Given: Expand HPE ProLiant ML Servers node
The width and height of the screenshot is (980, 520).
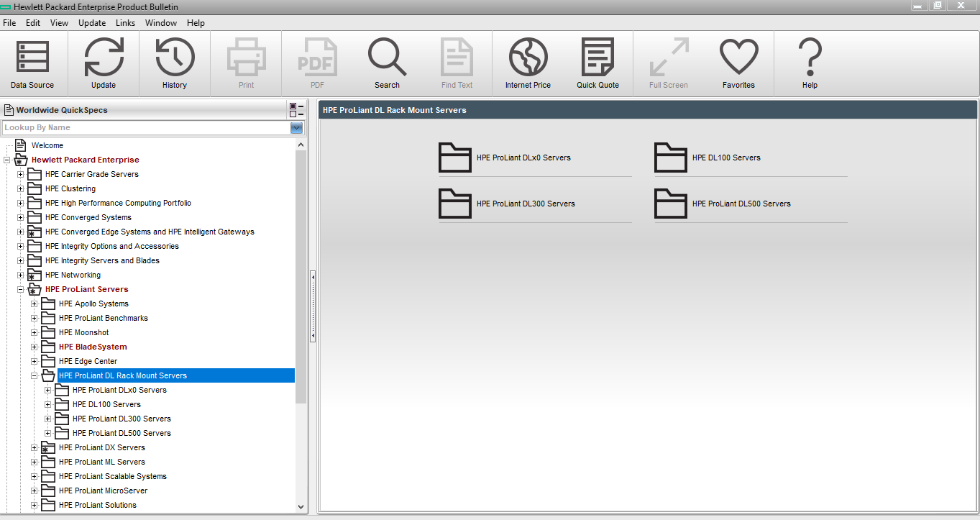Looking at the screenshot, I should pos(35,462).
